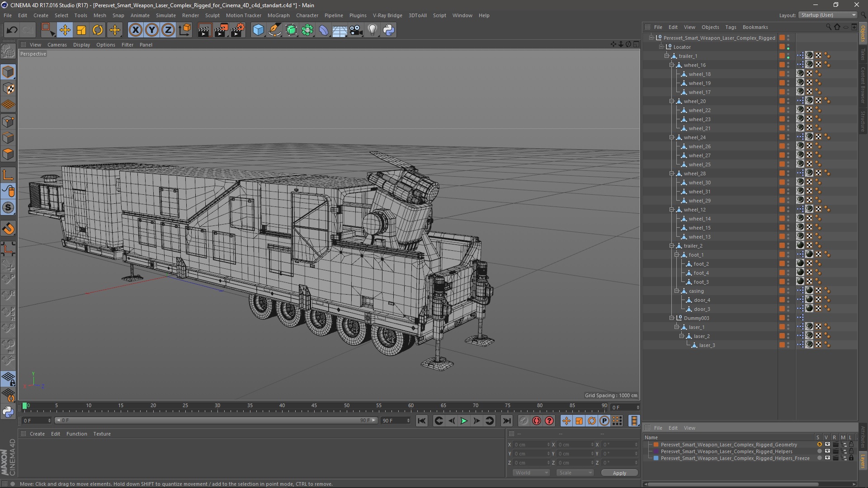Collapse the trailer_1 tree node
This screenshot has height=488, width=868.
666,56
